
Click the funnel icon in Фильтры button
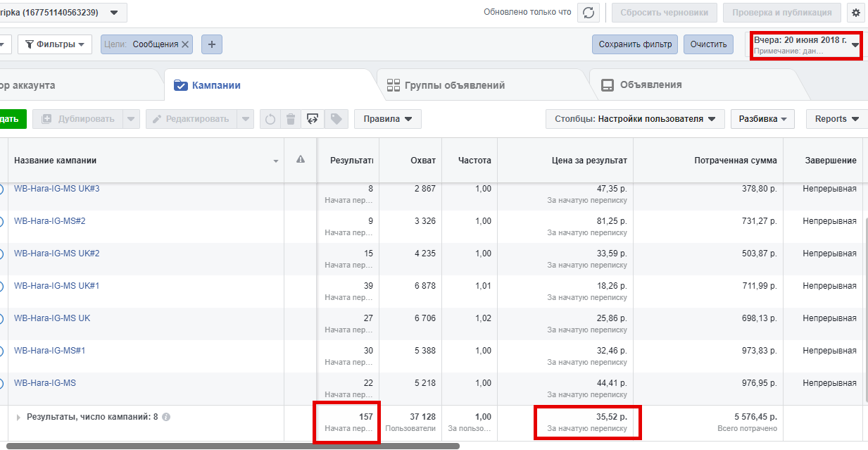click(x=30, y=44)
